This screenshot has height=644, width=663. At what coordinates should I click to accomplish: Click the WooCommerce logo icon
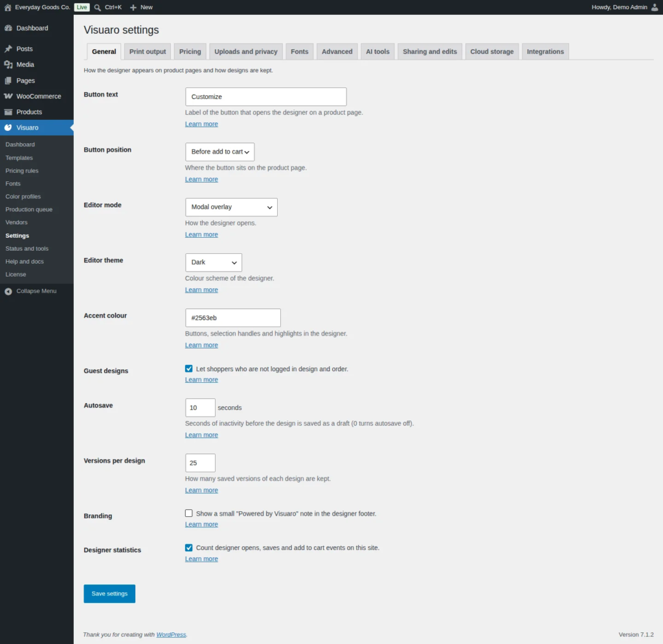pos(8,96)
